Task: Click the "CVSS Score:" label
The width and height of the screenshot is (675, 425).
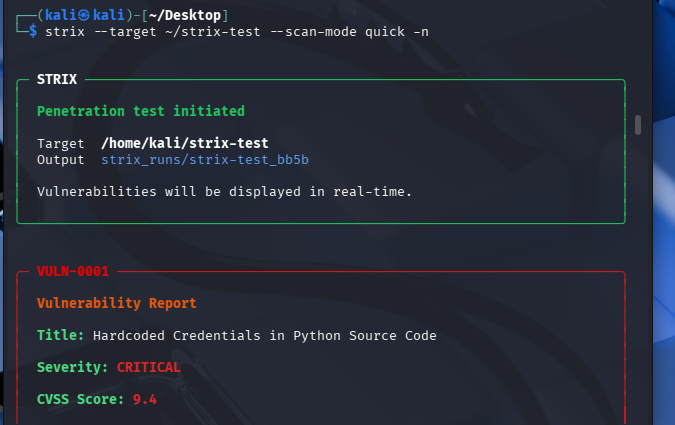Action: [81, 399]
